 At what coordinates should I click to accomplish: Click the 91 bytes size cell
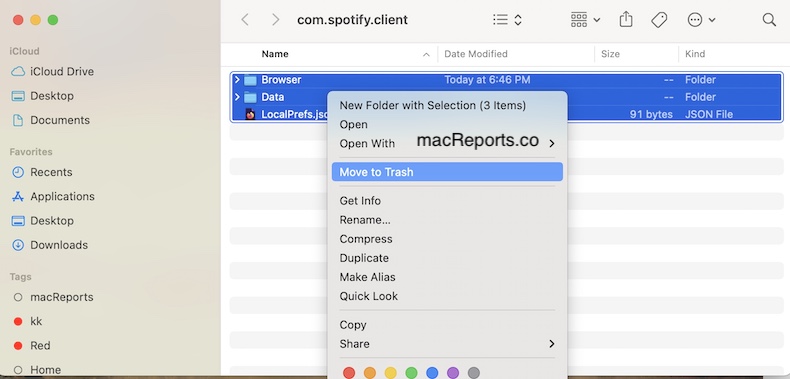pos(651,114)
